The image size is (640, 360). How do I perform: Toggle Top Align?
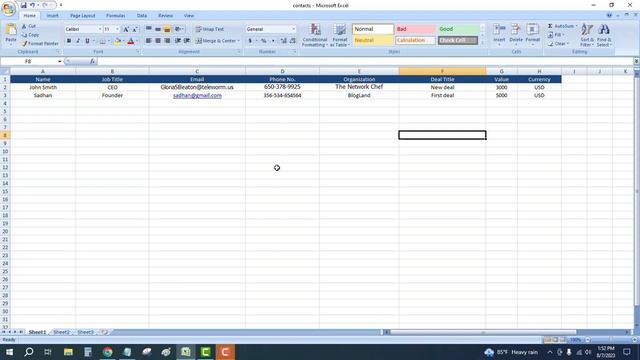149,29
